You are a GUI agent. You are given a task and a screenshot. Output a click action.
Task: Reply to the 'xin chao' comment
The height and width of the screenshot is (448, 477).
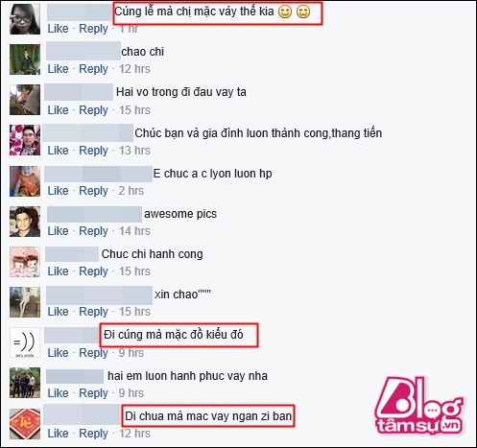coord(93,312)
